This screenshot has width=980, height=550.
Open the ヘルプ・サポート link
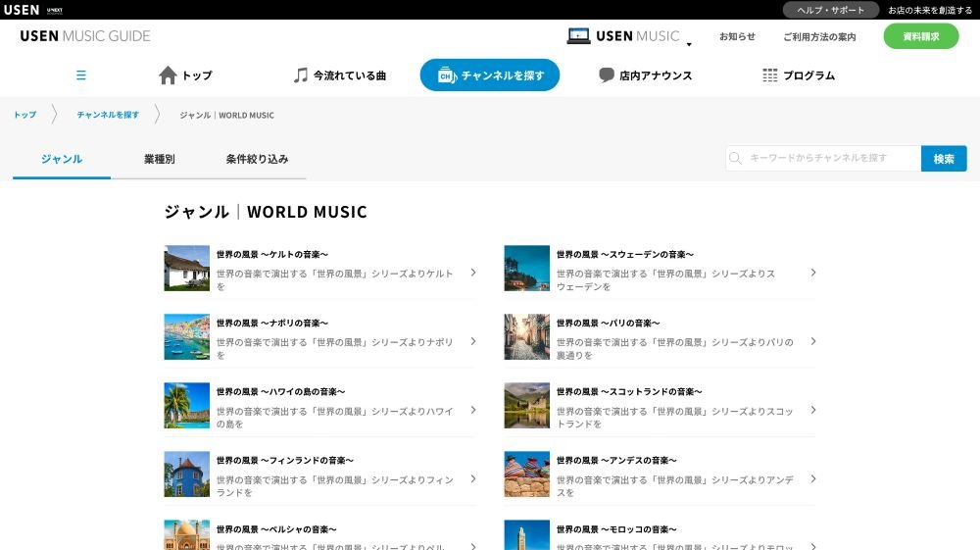[831, 10]
